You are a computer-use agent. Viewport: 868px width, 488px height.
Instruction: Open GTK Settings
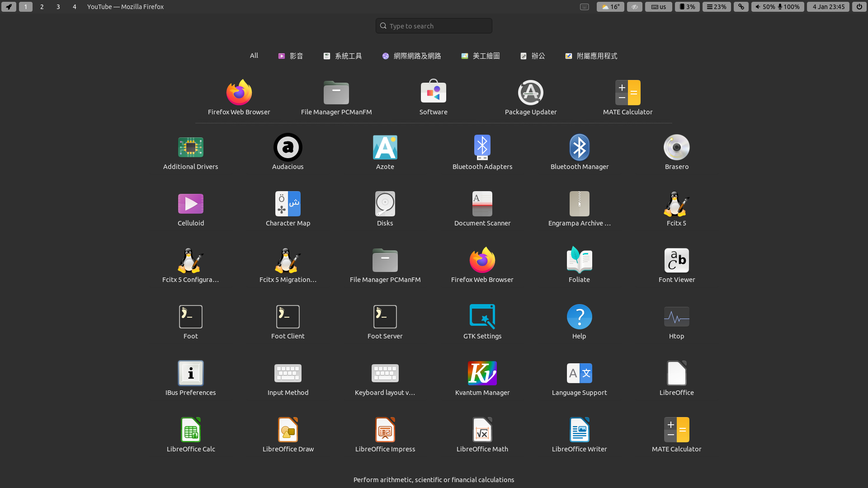482,322
